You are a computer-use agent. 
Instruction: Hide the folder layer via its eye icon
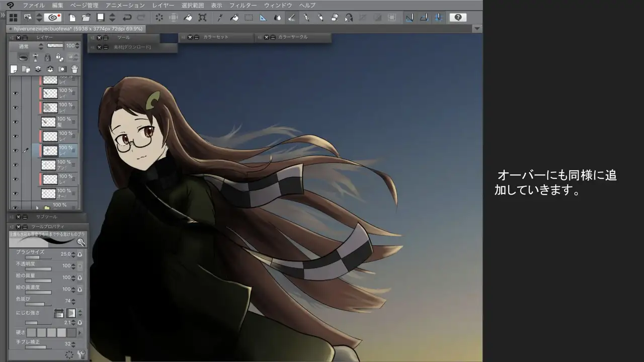(16, 207)
